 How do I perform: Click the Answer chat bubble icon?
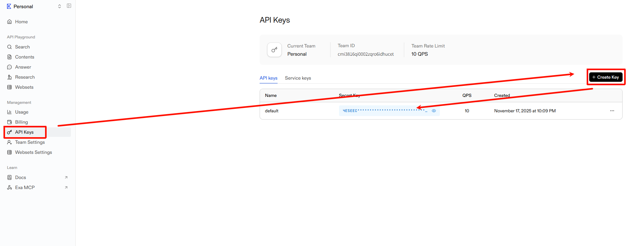pyautogui.click(x=9, y=67)
